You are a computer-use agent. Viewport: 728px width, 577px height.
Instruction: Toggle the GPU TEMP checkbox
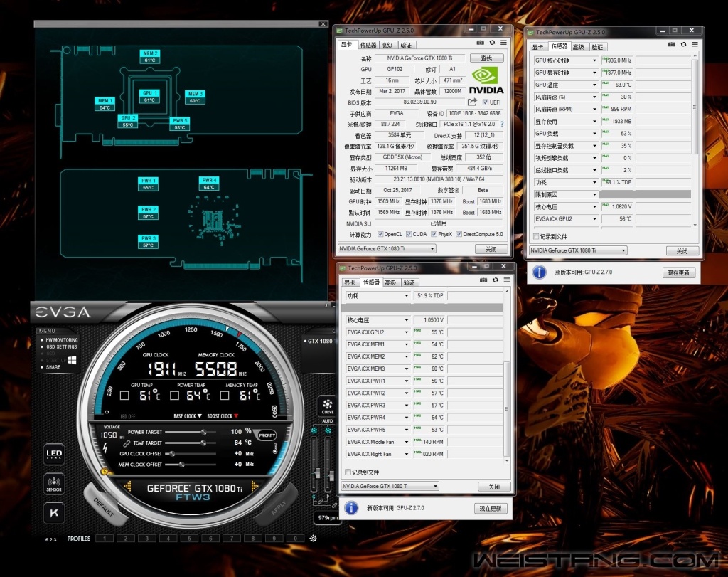[124, 395]
